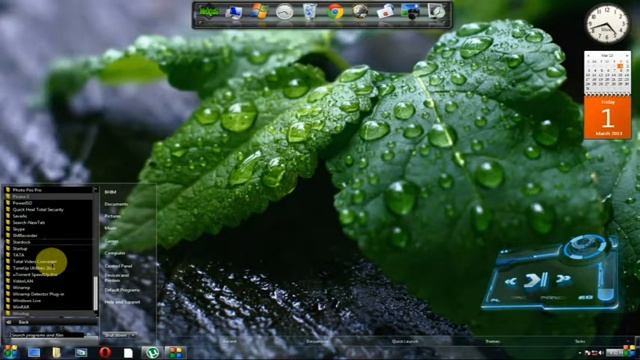Open Pictures in the Start menu
The image size is (640, 360).
(113, 216)
